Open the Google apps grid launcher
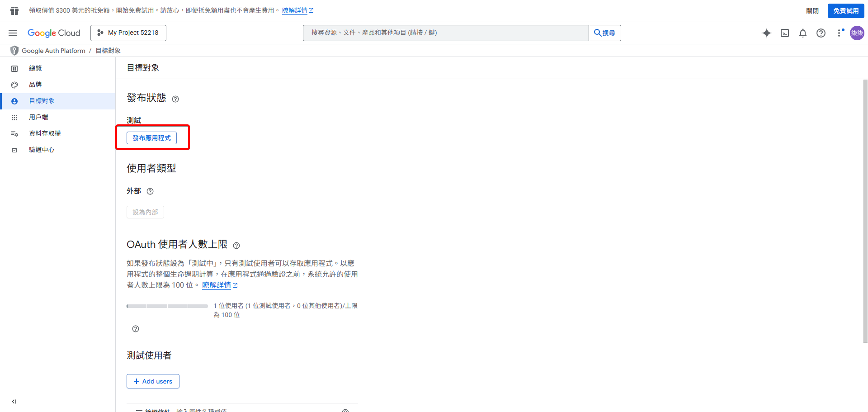The image size is (868, 412). 14,10
